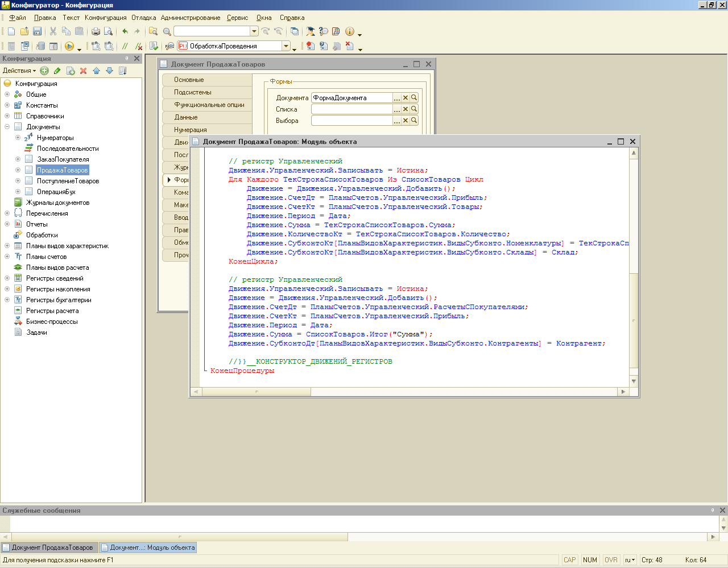Click the syntax check icon

(154, 46)
